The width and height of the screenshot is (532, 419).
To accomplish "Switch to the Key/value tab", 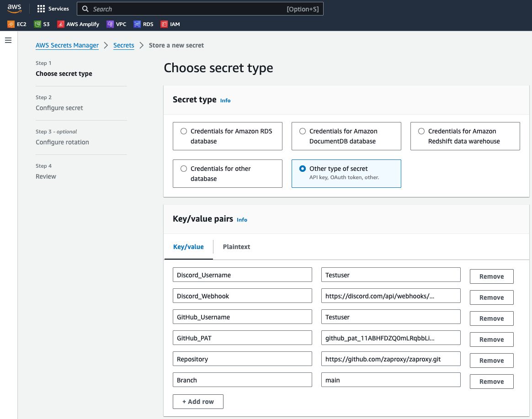I will tap(188, 247).
